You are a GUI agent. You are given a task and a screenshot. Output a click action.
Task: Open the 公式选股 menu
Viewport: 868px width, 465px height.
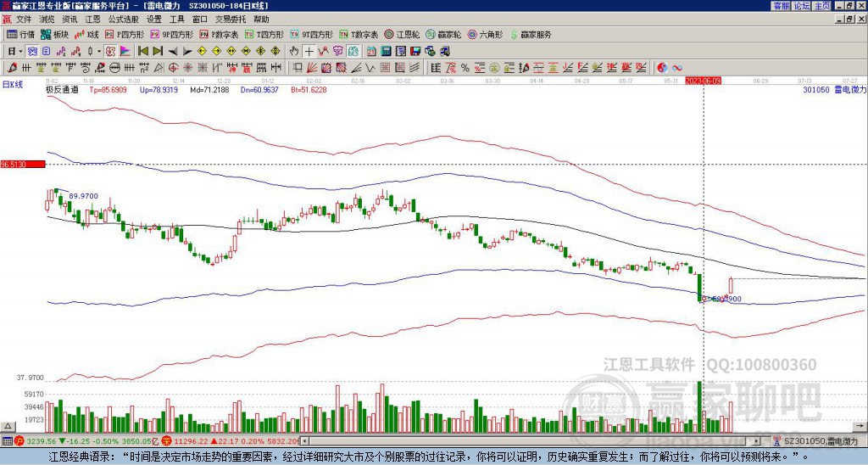pos(124,20)
